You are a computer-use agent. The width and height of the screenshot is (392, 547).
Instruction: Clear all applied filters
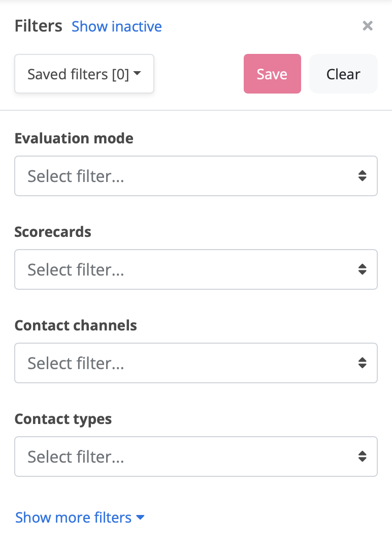343,74
